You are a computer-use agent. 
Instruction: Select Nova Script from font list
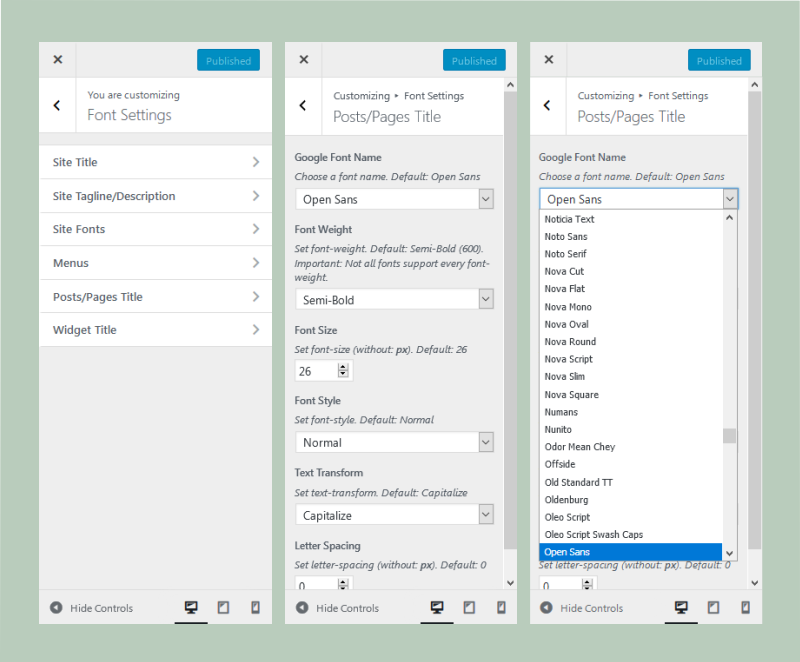click(631, 359)
